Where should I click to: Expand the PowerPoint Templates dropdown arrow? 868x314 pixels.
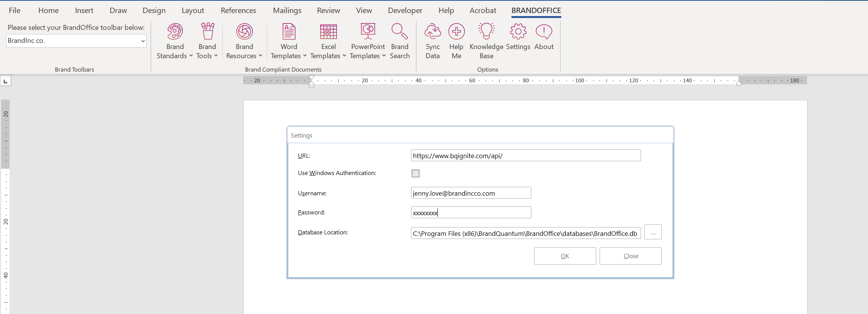pos(384,56)
